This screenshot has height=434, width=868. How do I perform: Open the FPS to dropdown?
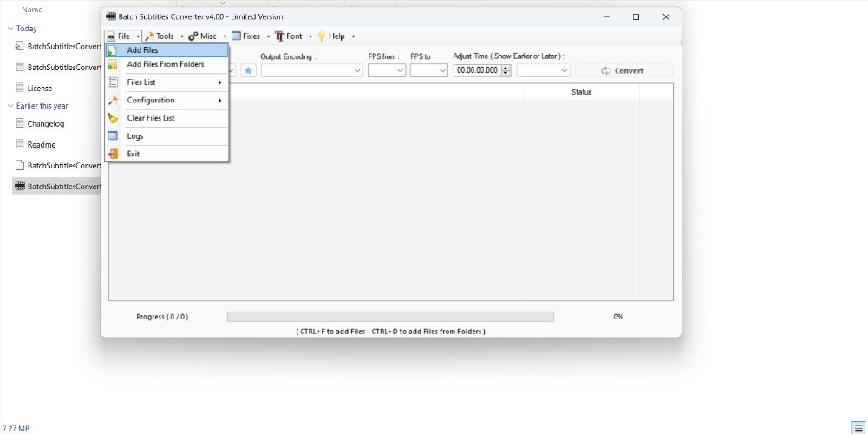click(x=428, y=70)
